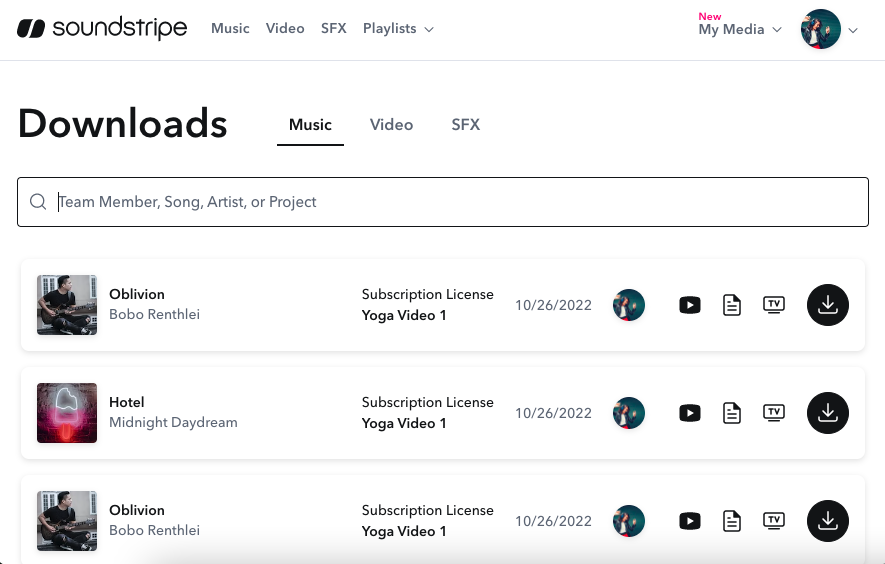Switch to the Video downloads tab
This screenshot has width=885, height=564.
point(391,125)
